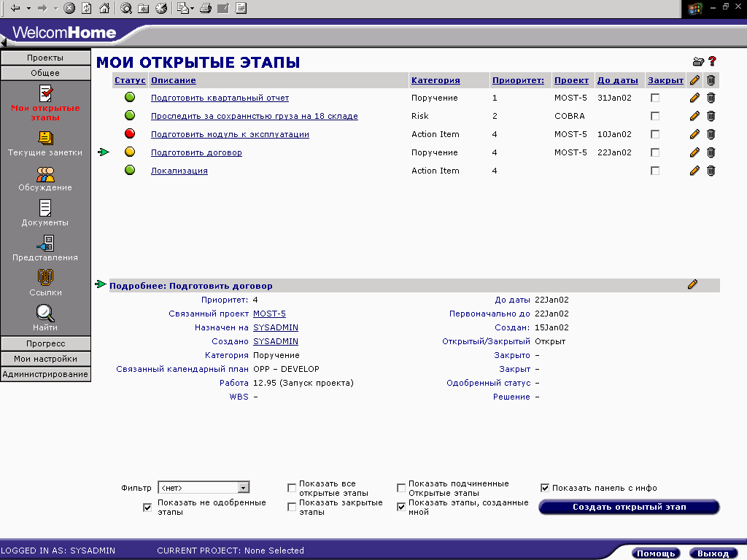Open Представления sidebar icon
The height and width of the screenshot is (560, 747).
click(45, 243)
